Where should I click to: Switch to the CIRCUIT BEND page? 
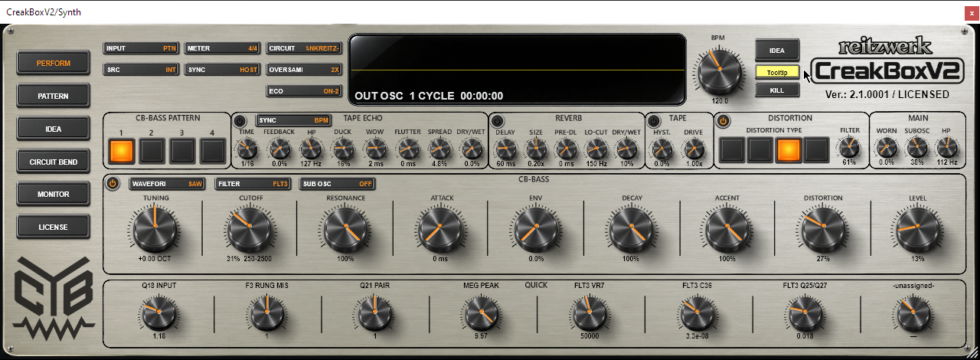(54, 162)
